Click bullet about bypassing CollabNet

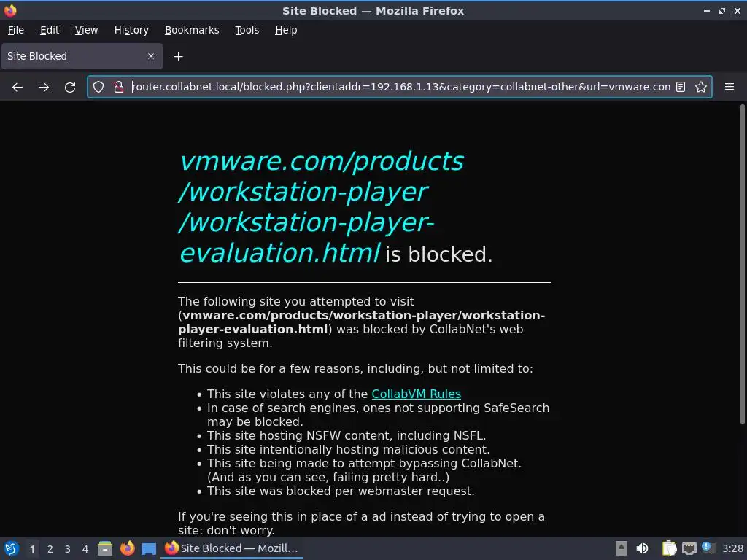pos(365,470)
